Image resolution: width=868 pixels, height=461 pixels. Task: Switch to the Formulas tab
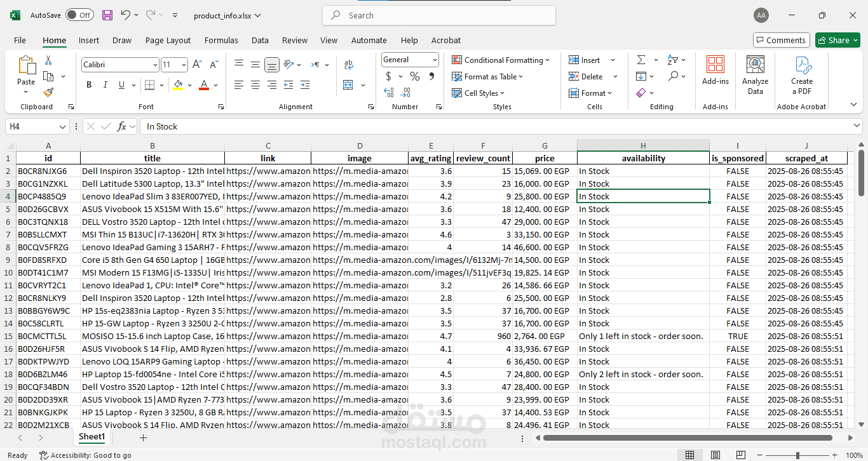[221, 40]
